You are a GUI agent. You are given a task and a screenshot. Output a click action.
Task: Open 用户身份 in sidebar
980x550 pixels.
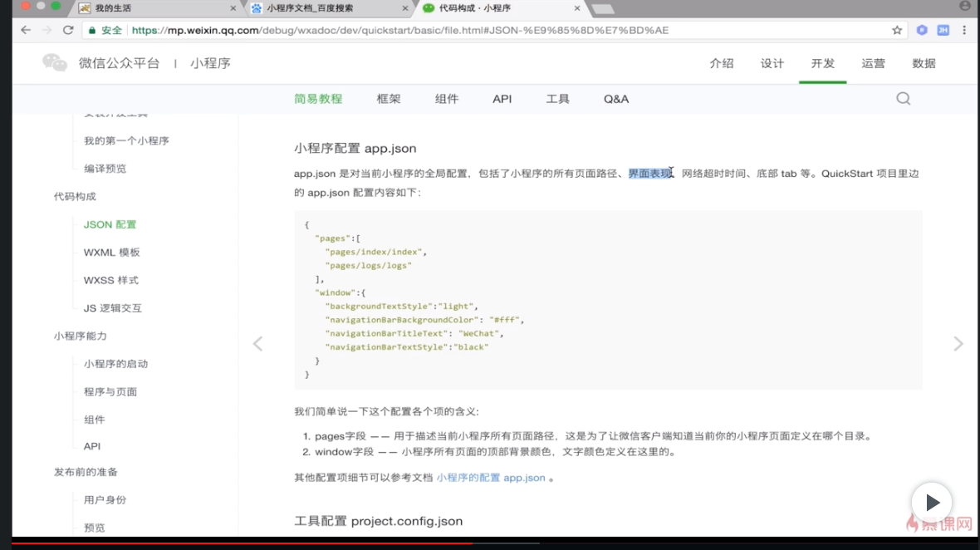[105, 500]
